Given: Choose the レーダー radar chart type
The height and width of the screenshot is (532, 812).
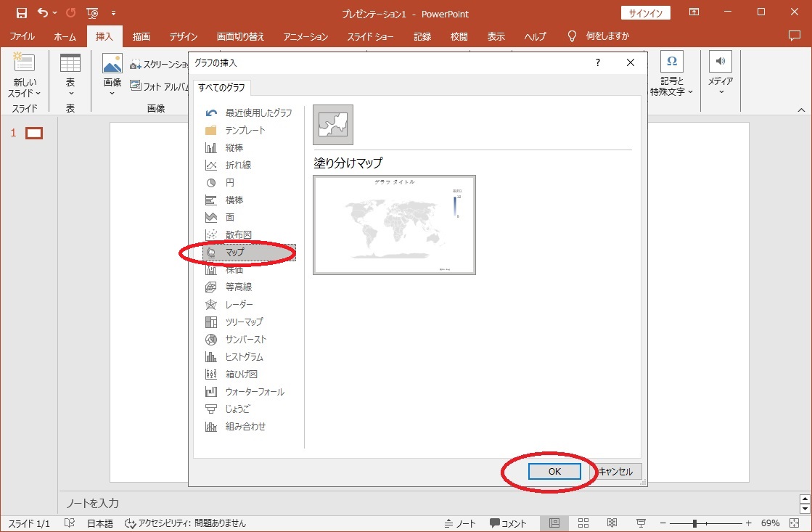Looking at the screenshot, I should click(x=239, y=305).
